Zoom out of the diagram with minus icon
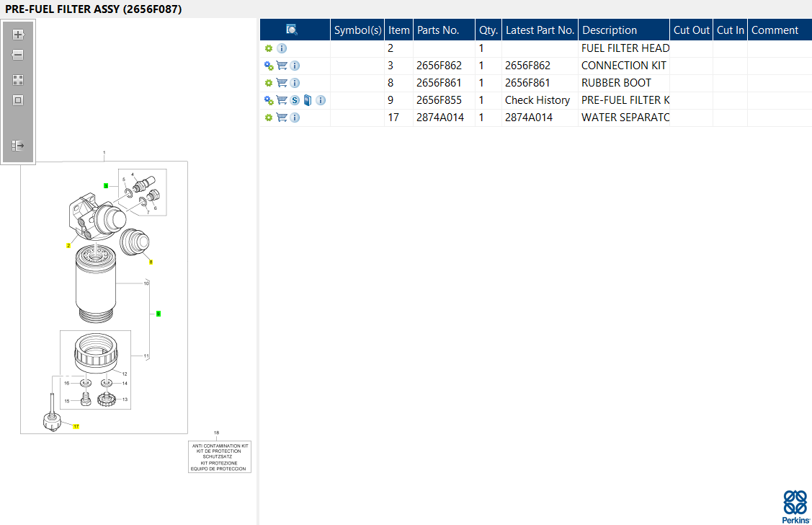The height and width of the screenshot is (525, 812). tap(18, 55)
